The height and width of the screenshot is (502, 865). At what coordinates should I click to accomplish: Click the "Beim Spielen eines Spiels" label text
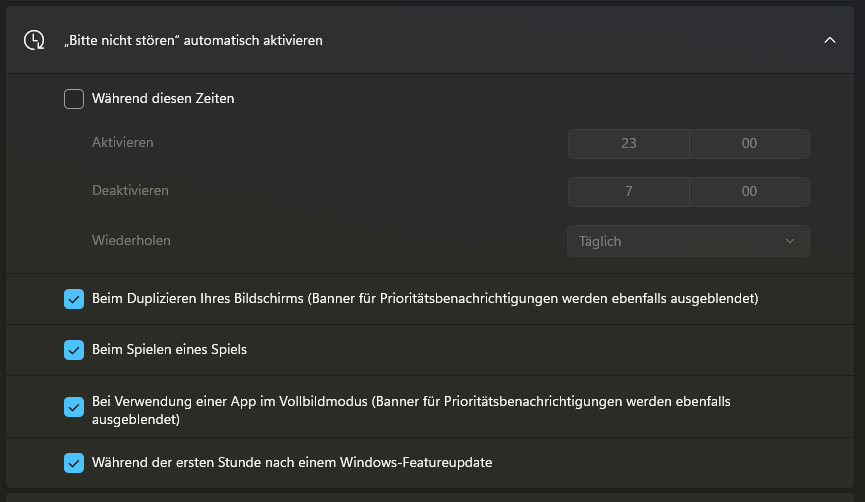pyautogui.click(x=169, y=350)
